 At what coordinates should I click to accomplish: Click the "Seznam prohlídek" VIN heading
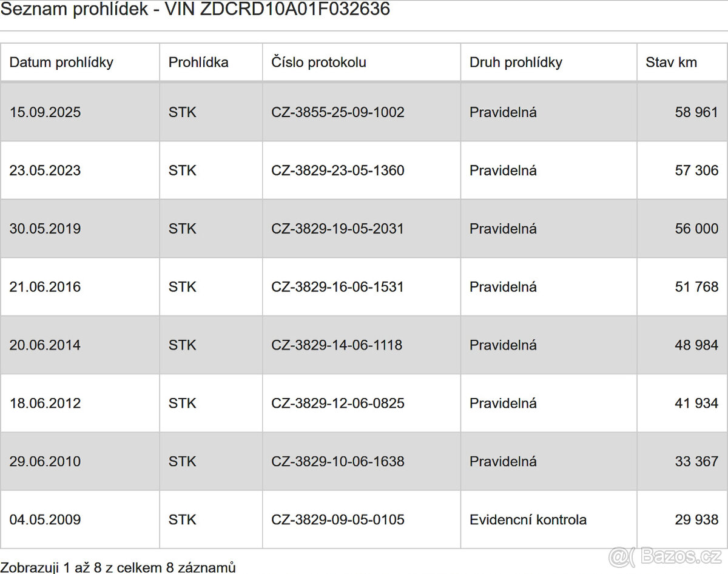pyautogui.click(x=195, y=9)
